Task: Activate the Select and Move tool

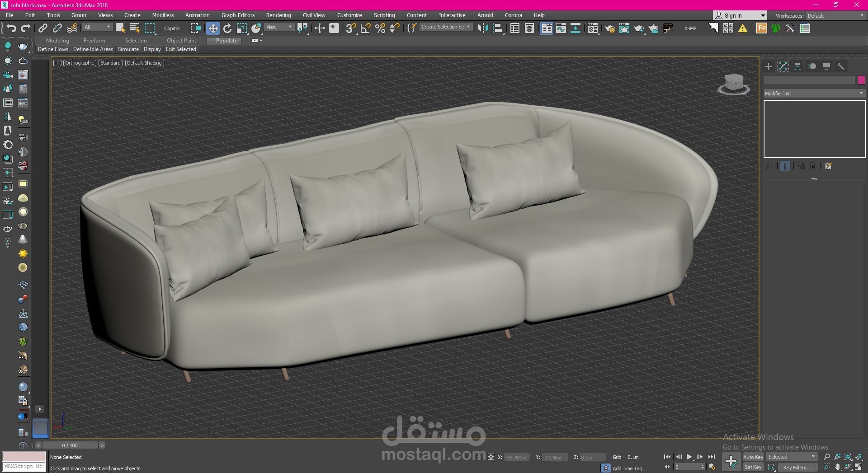Action: click(212, 28)
